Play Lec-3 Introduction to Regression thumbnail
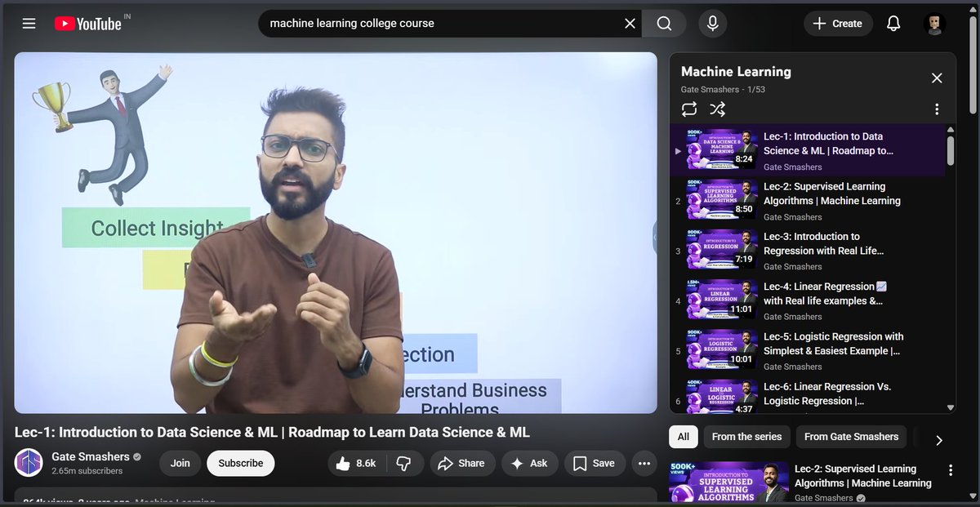 point(722,251)
